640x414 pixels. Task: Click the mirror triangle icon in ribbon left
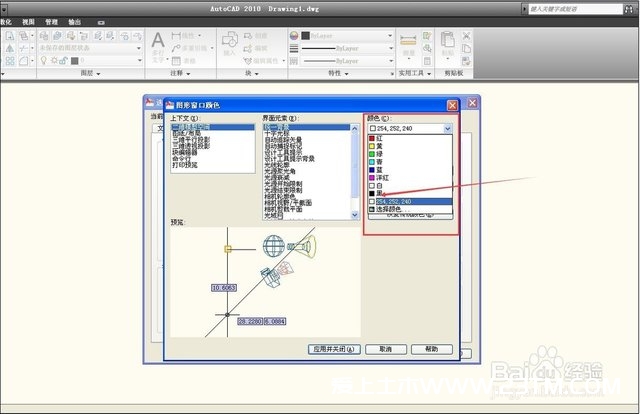point(10,48)
